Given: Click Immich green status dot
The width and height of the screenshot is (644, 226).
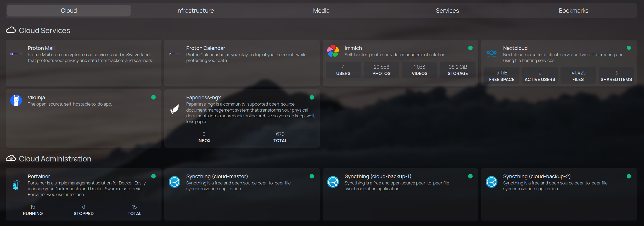Looking at the screenshot, I should 470,48.
